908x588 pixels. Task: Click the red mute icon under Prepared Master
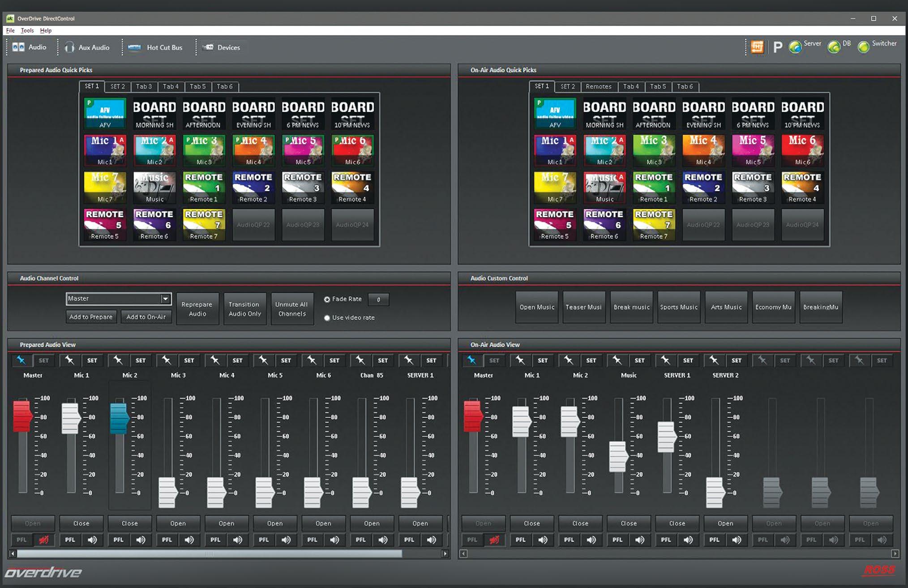tap(44, 540)
